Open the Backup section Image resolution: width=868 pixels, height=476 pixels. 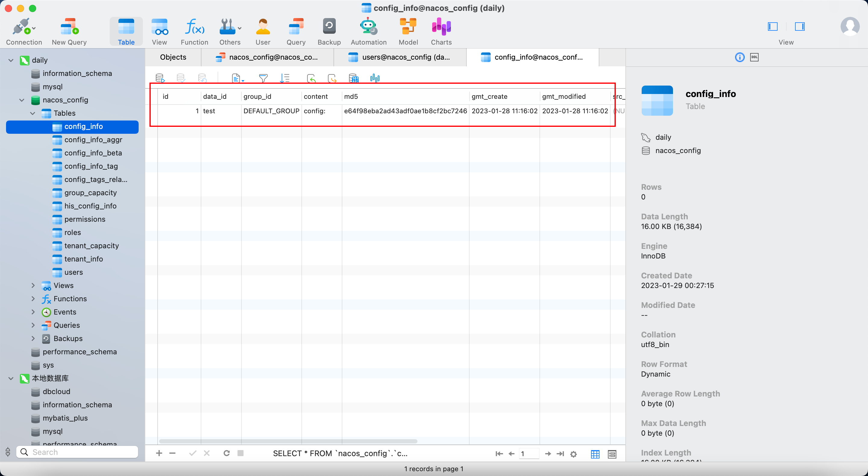pos(329,31)
